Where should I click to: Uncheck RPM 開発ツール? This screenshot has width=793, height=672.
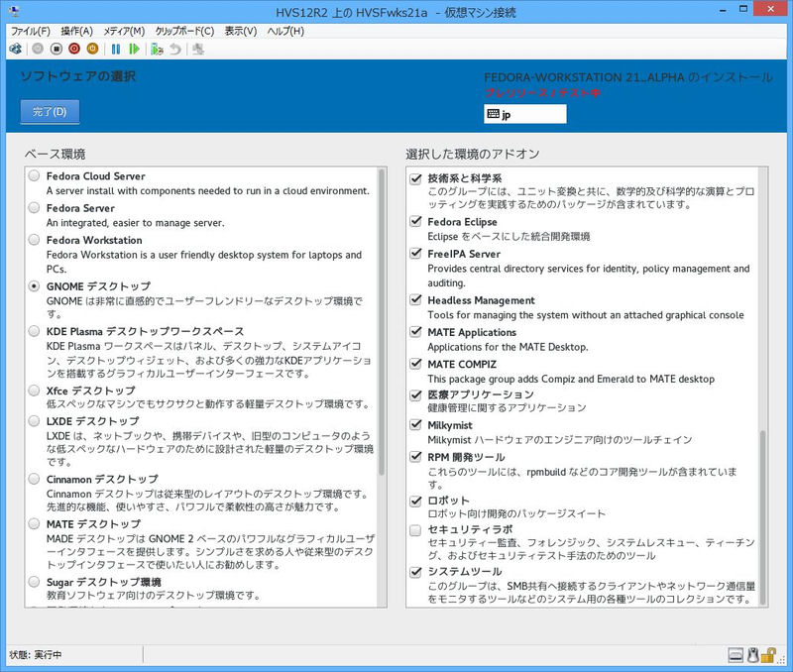pos(415,457)
